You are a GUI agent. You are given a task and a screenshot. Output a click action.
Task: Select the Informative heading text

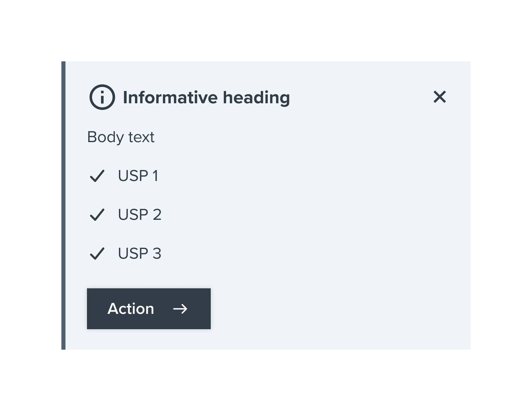pos(206,98)
